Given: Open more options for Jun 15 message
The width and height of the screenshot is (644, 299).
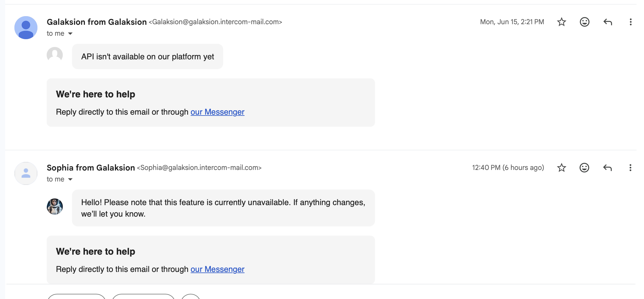Looking at the screenshot, I should click(630, 22).
